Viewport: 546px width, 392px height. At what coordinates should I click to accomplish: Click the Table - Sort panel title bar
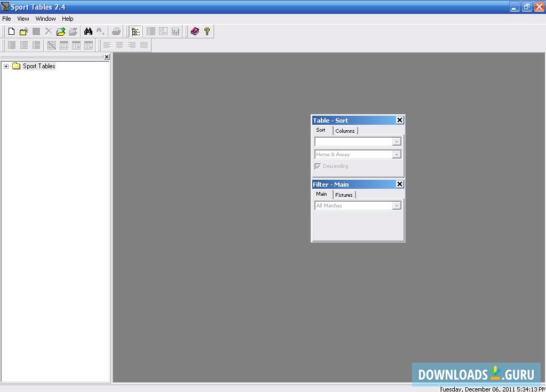click(x=358, y=121)
